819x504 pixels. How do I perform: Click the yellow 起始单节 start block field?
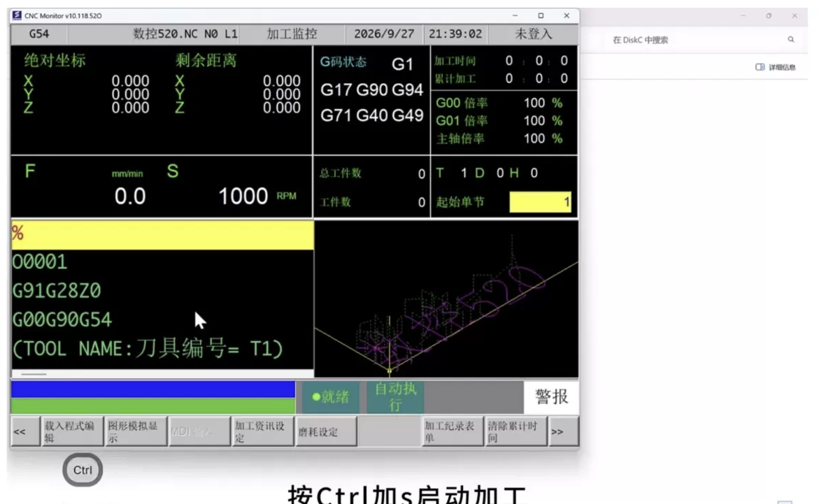(x=540, y=202)
